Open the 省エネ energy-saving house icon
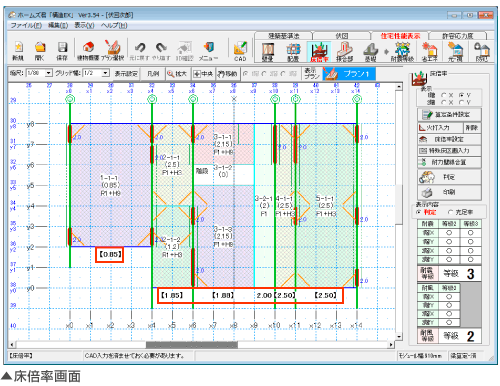This screenshot has height=386, width=500. tap(429, 52)
